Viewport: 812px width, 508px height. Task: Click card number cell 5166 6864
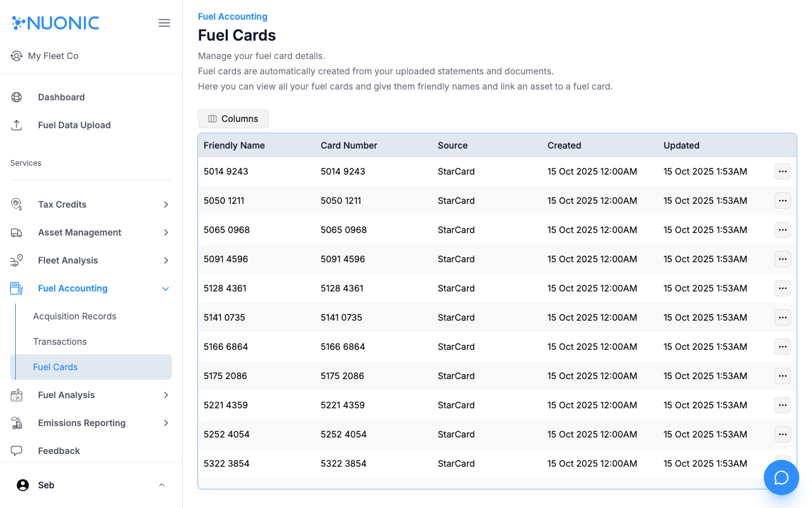click(343, 347)
